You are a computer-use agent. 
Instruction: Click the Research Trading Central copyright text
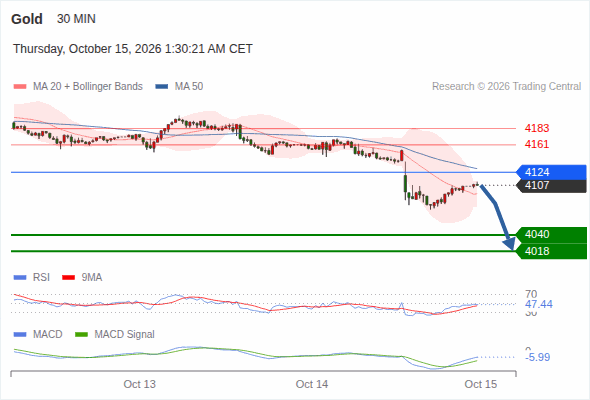(x=506, y=87)
